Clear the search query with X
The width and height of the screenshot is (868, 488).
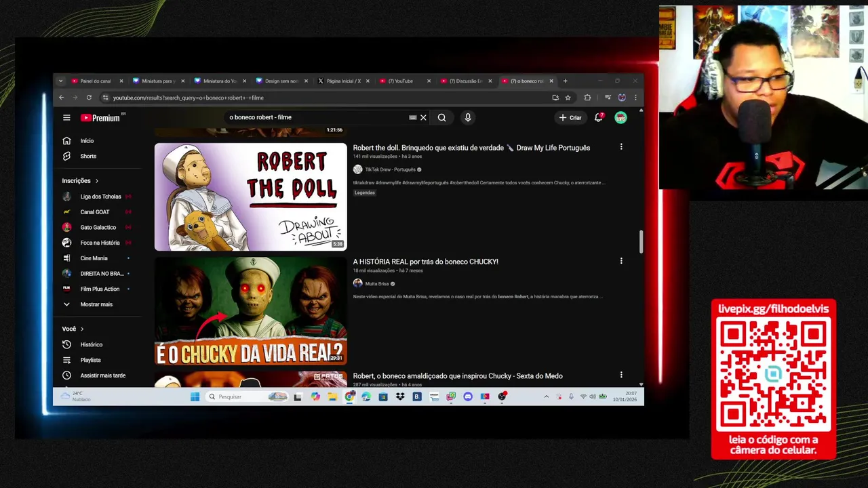423,117
